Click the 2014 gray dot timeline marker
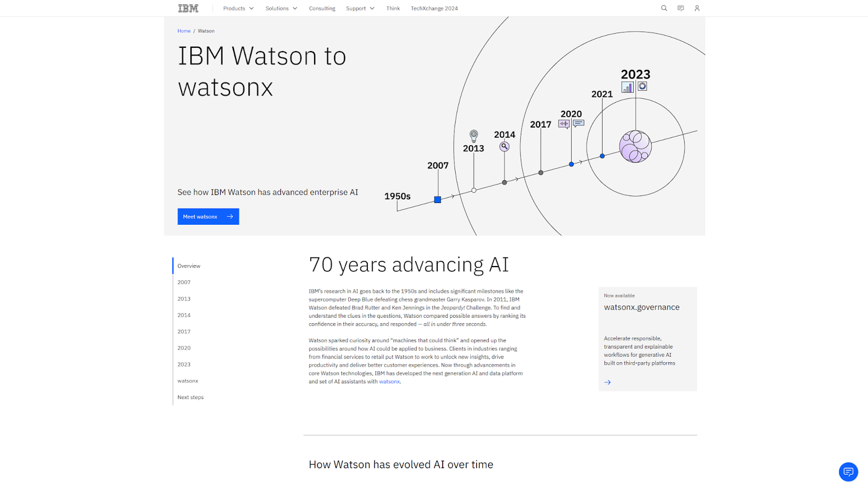This screenshot has width=868, height=492. pos(505,182)
